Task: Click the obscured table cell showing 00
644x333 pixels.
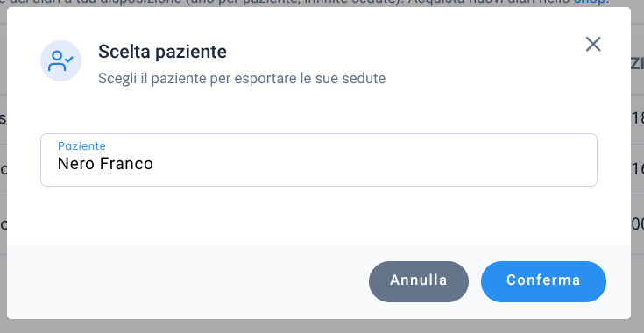Action: [638, 224]
